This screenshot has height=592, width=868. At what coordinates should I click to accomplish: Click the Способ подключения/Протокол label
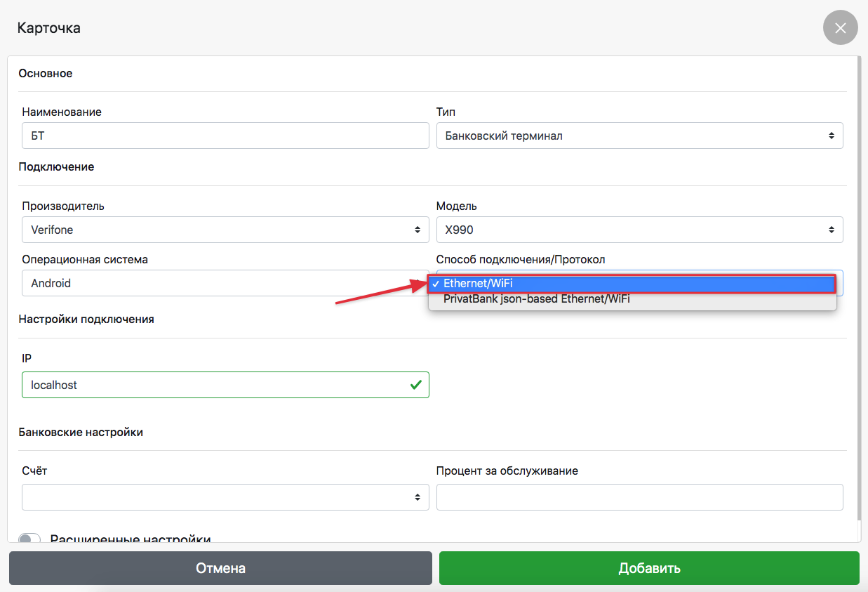point(520,260)
